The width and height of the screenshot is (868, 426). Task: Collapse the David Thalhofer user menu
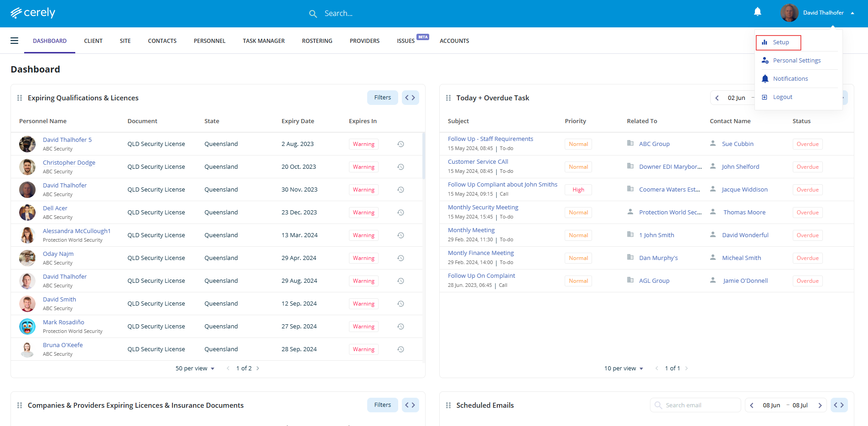click(x=852, y=13)
